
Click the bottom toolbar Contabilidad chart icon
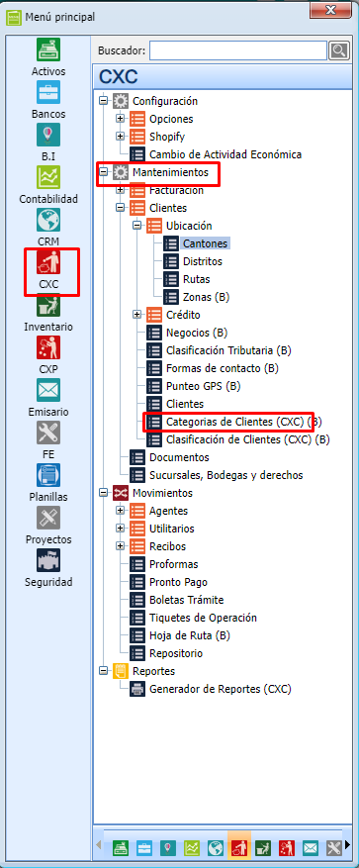(x=192, y=847)
